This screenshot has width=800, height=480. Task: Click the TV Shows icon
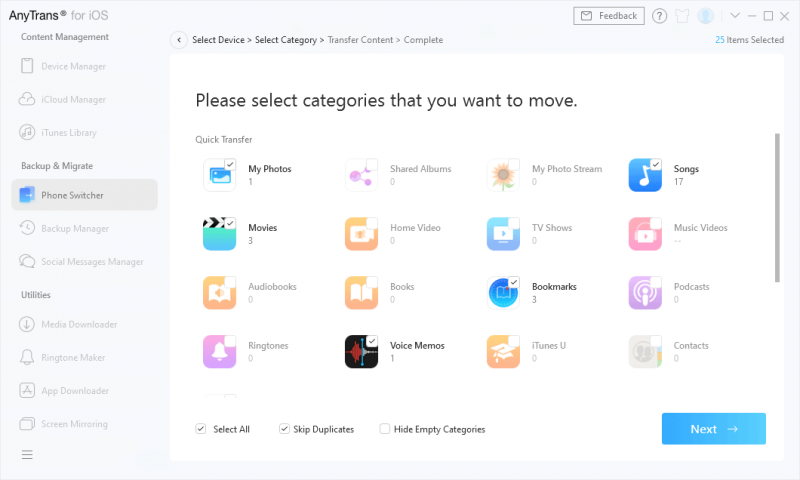click(x=503, y=234)
